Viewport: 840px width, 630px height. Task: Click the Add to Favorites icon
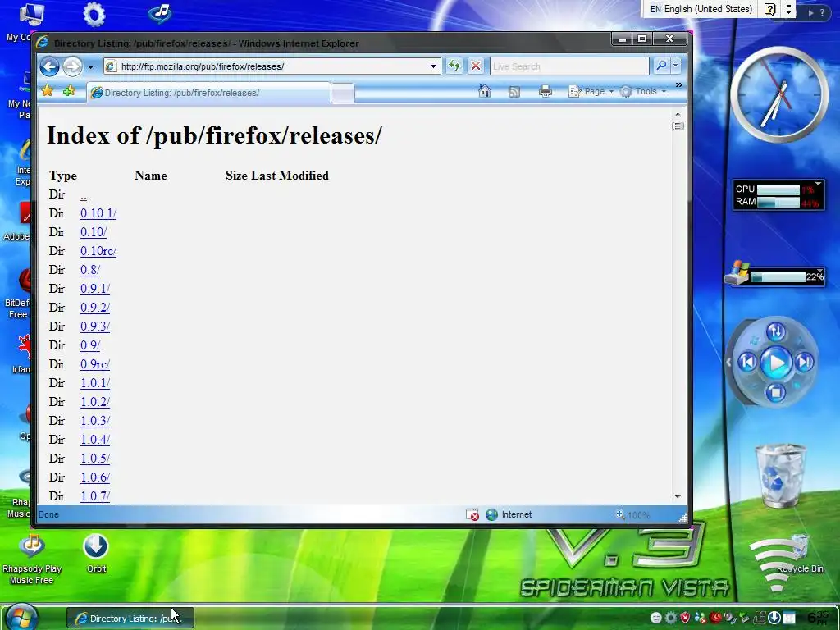(69, 91)
